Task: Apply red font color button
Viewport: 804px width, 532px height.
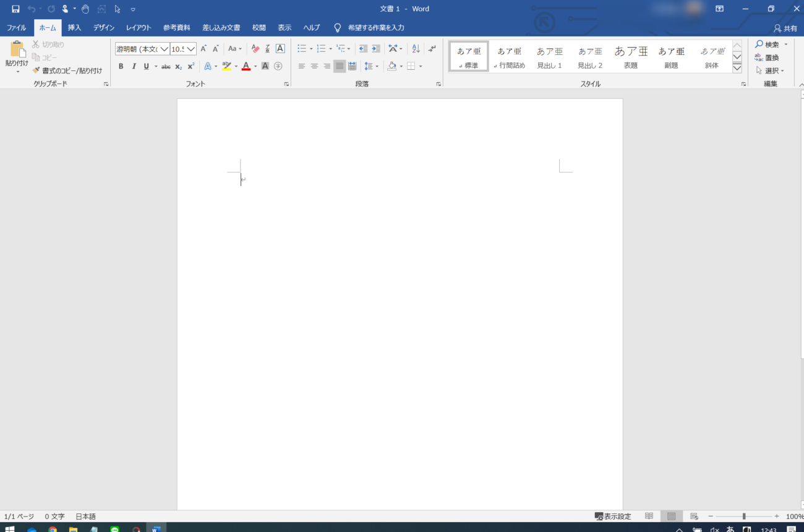Action: 246,66
